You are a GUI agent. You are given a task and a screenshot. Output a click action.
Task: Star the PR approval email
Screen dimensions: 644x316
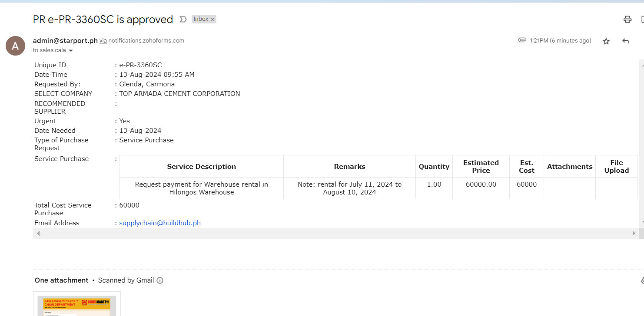coord(606,41)
